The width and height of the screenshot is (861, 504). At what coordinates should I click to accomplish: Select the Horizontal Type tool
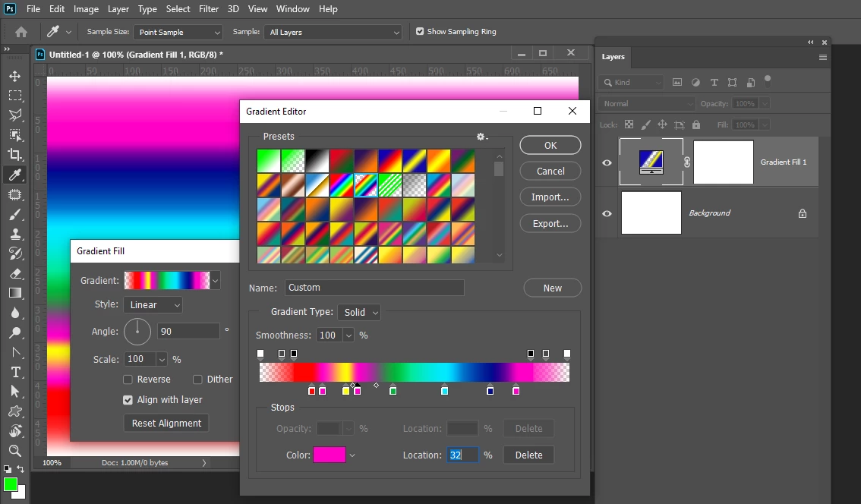[15, 372]
